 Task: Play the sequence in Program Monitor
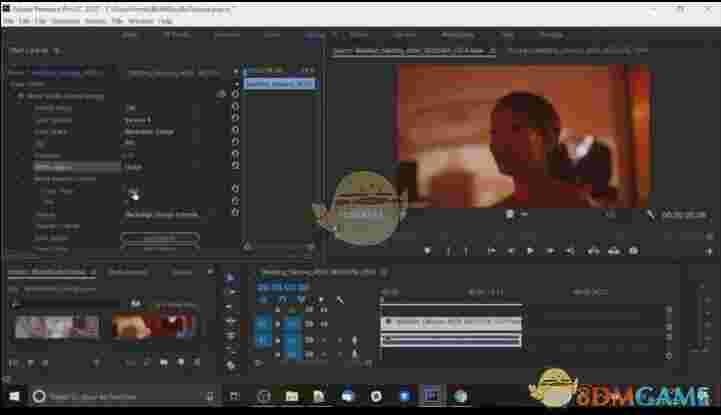530,251
